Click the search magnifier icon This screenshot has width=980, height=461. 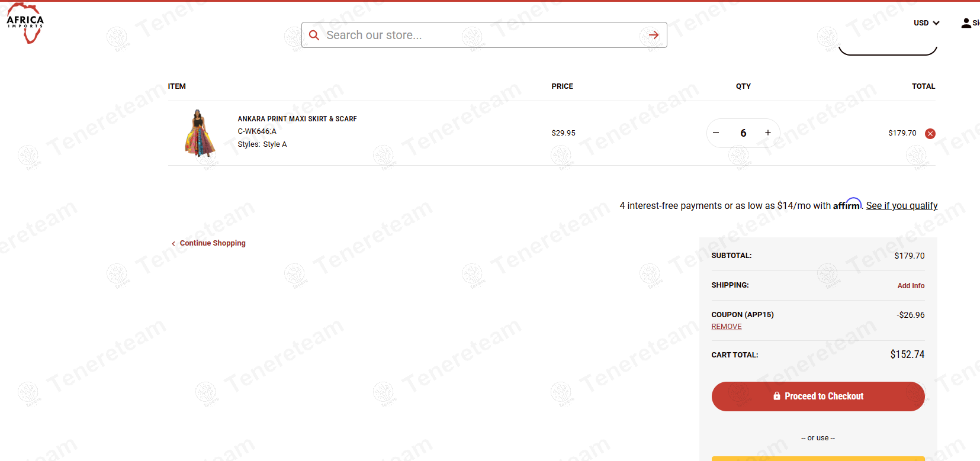tap(314, 35)
